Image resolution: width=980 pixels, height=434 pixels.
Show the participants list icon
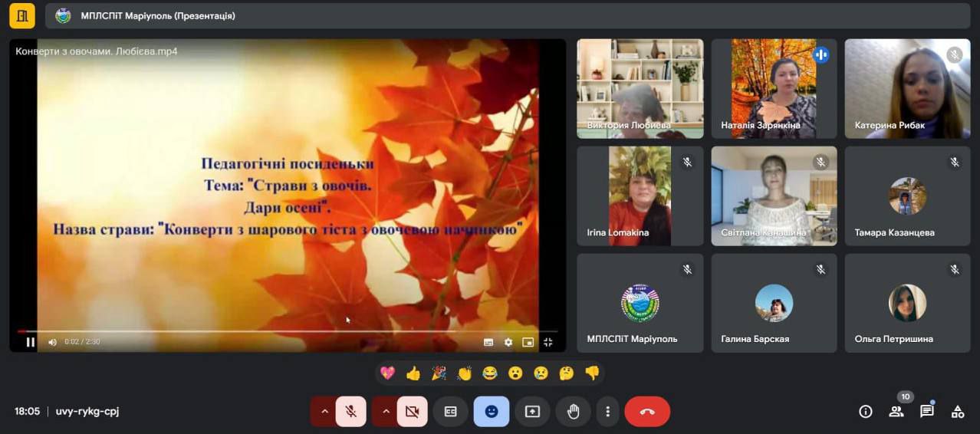coord(896,412)
